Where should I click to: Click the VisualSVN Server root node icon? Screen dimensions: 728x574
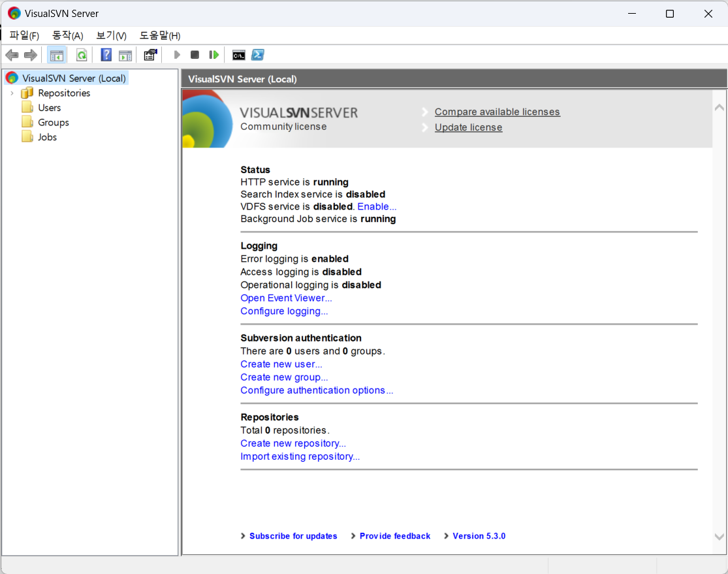pos(12,78)
